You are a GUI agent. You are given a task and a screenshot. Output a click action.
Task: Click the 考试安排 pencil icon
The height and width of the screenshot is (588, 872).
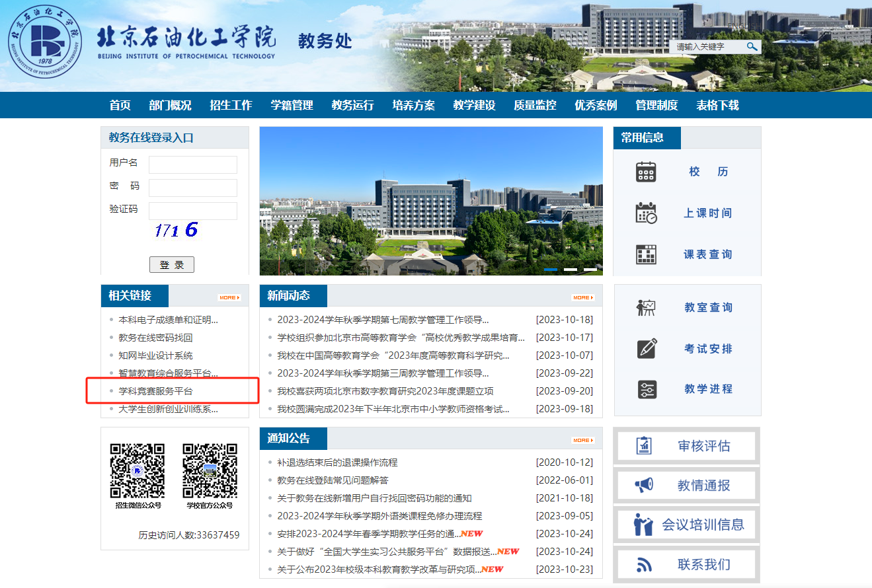click(x=647, y=349)
